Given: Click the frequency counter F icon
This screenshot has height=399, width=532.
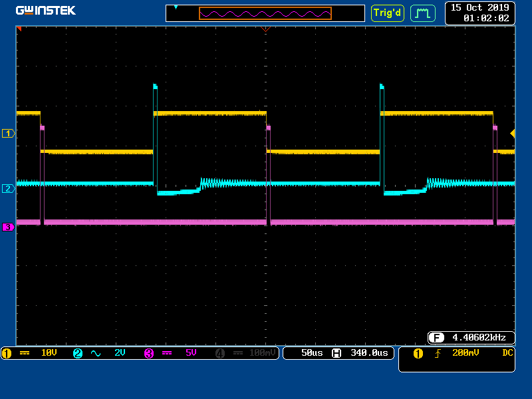Looking at the screenshot, I should coord(436,338).
